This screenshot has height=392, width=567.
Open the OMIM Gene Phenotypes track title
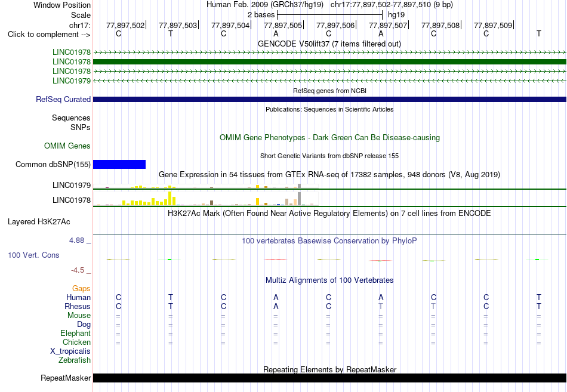(x=329, y=137)
